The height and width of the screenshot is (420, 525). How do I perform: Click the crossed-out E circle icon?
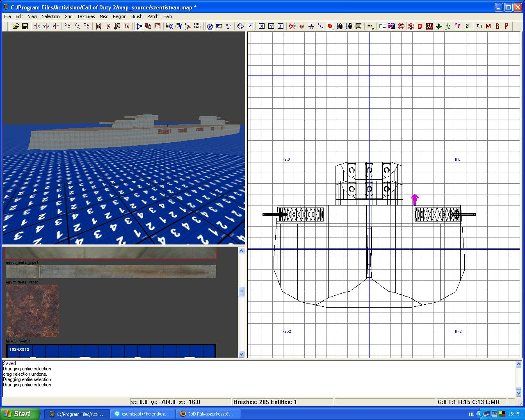click(401, 26)
